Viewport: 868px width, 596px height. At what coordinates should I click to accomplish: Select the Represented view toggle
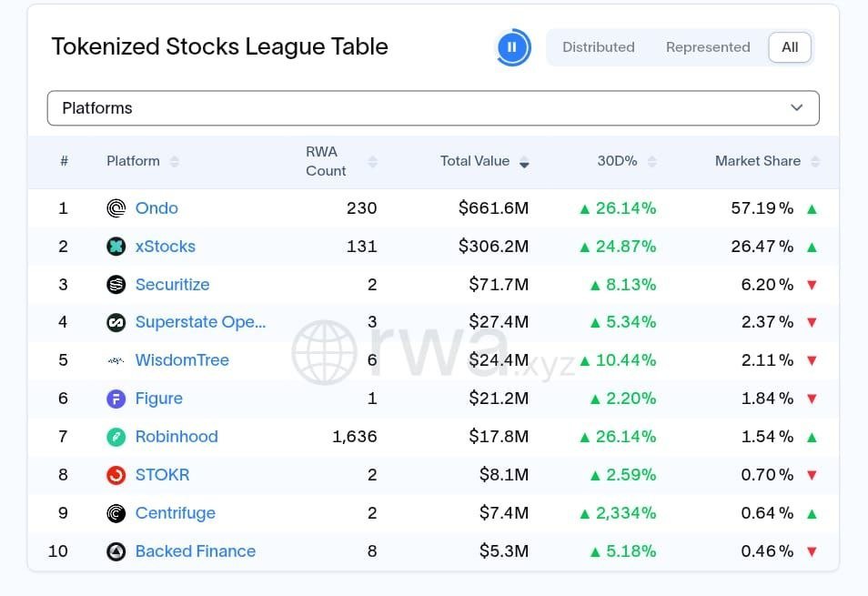[x=708, y=47]
